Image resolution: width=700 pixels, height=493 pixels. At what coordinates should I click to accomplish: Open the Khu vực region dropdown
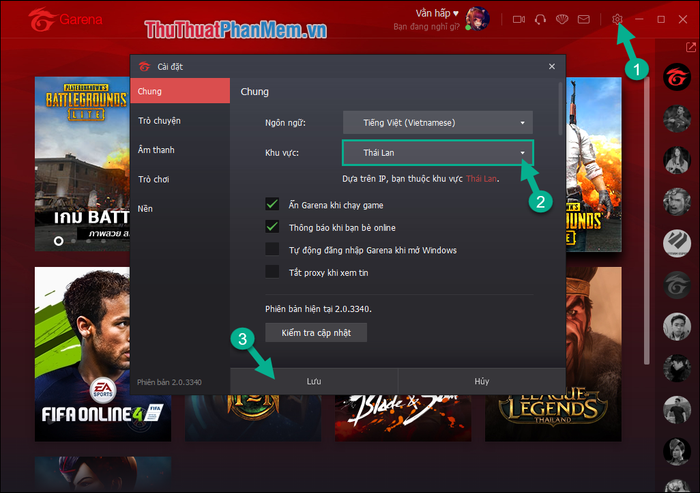click(438, 153)
